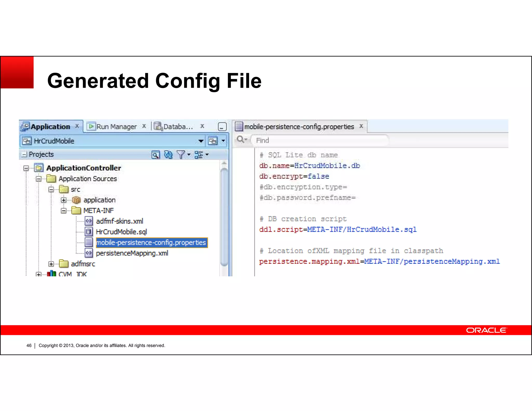Screen dimensions: 532x411
Task: Click the db.name=HrCrudMobile.db line
Action: click(309, 166)
